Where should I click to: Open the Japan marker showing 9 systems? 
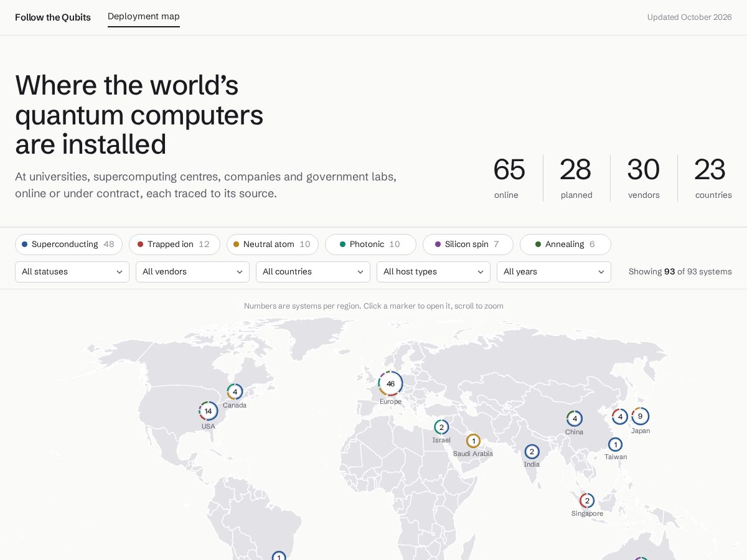point(640,416)
